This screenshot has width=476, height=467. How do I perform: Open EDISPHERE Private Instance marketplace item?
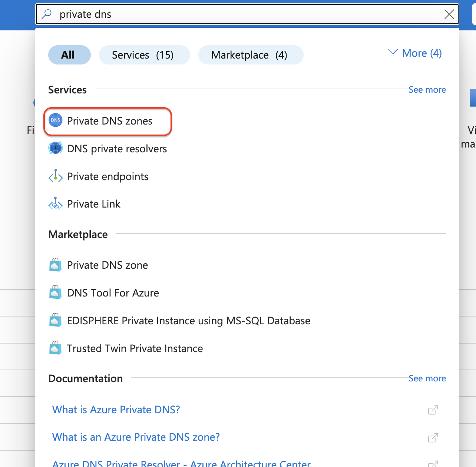click(189, 321)
